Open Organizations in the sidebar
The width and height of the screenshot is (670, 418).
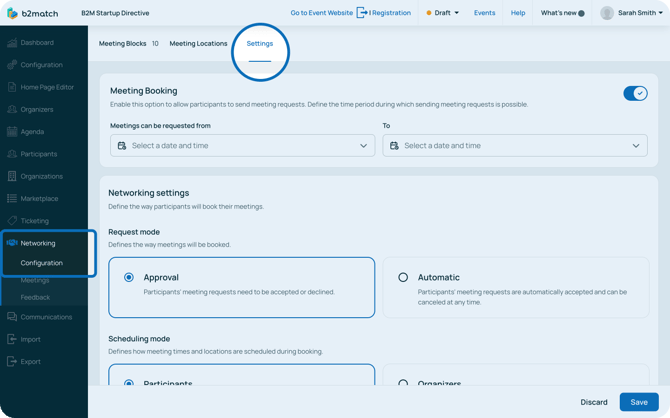coord(41,176)
